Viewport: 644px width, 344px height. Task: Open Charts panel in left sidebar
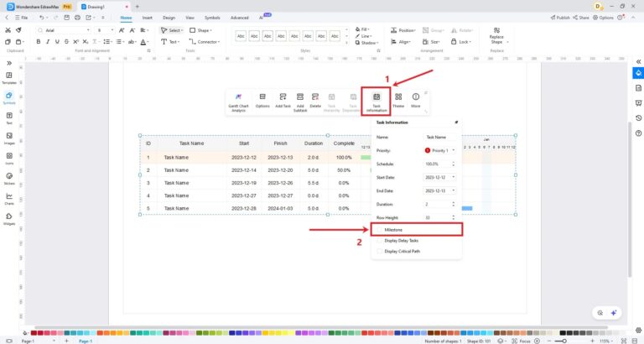[x=9, y=199]
